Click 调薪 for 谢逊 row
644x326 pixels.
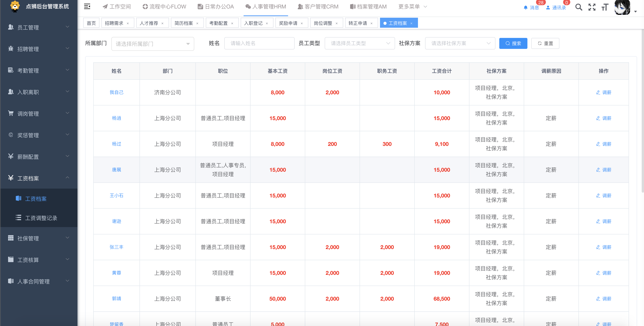[604, 221]
